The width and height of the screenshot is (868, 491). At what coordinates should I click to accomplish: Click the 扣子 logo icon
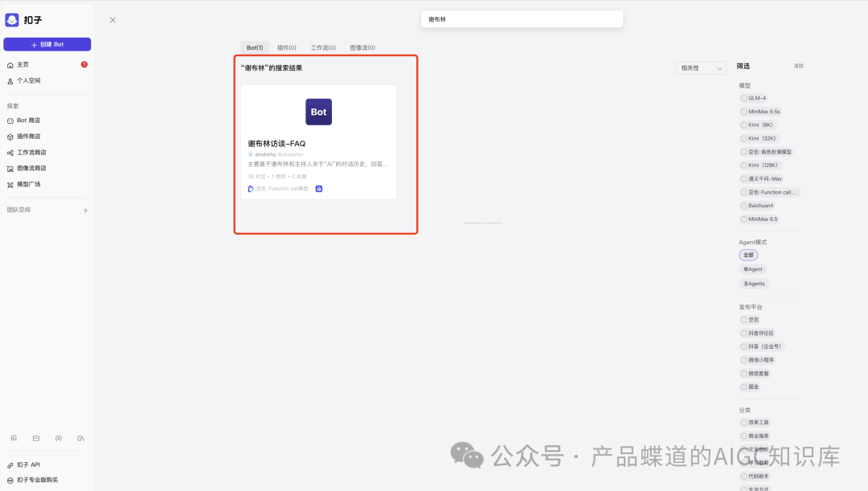pos(12,20)
